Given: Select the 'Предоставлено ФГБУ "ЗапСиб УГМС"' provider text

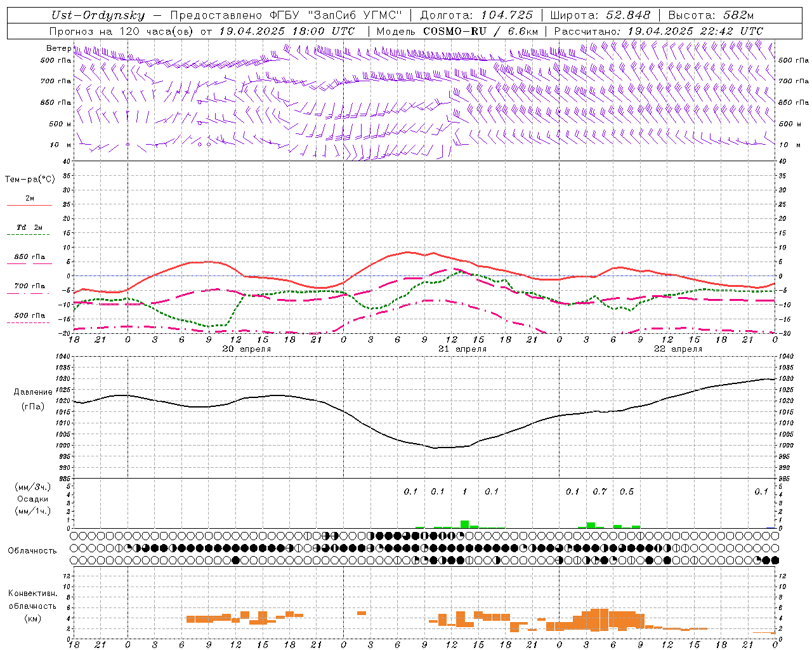Looking at the screenshot, I should click(x=286, y=16).
